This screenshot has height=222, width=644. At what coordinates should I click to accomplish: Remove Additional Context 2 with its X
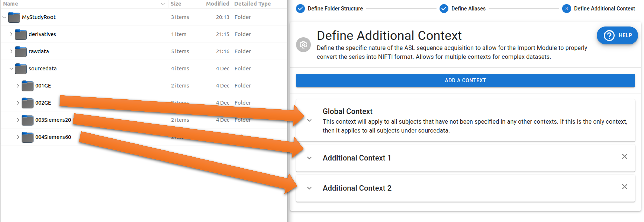(625, 187)
